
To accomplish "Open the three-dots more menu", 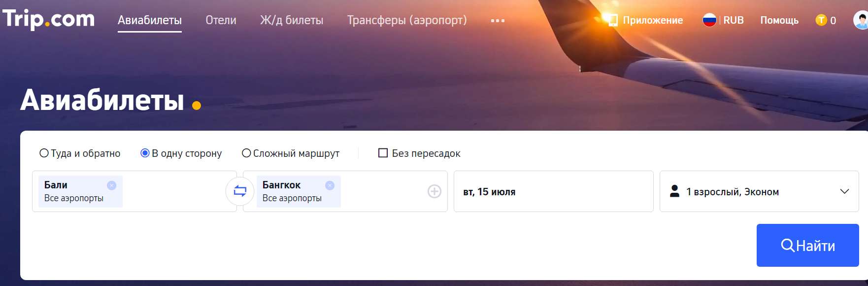I will tap(498, 21).
